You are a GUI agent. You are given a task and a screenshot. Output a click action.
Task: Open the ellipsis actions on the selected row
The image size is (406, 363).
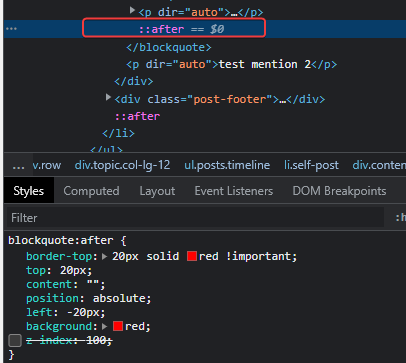[11, 29]
